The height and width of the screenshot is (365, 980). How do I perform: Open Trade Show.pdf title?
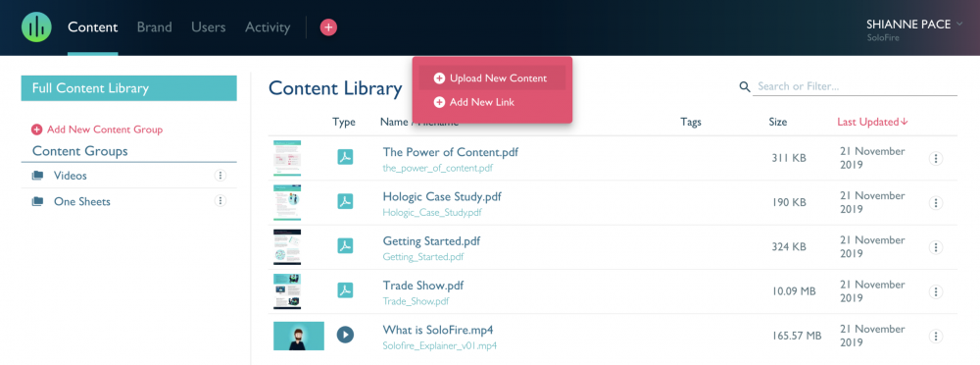click(x=423, y=286)
